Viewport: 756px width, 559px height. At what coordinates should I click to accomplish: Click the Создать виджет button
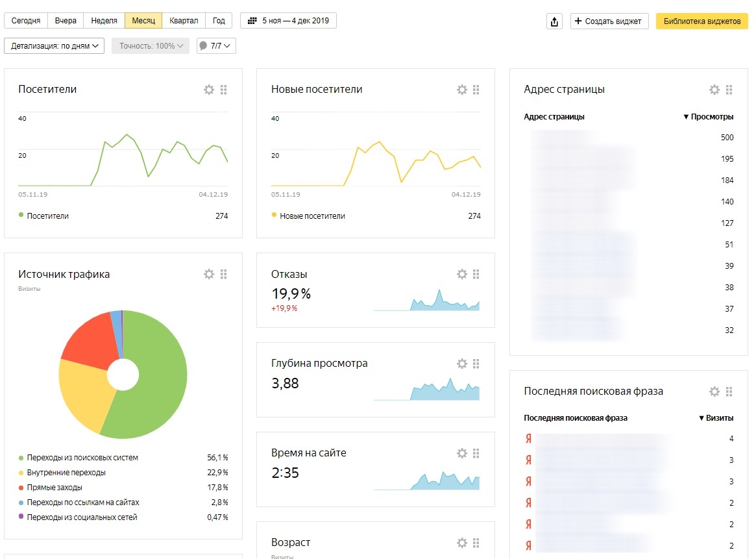(x=609, y=21)
